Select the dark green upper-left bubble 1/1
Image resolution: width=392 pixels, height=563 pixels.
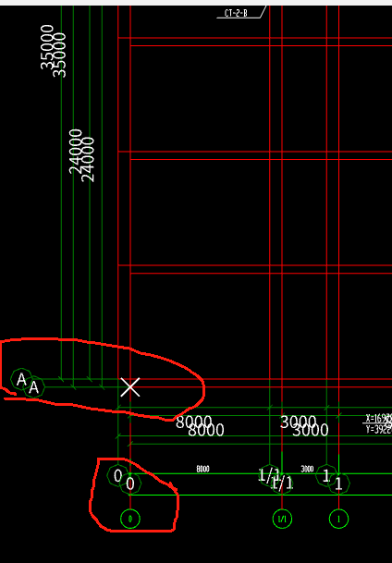point(268,475)
